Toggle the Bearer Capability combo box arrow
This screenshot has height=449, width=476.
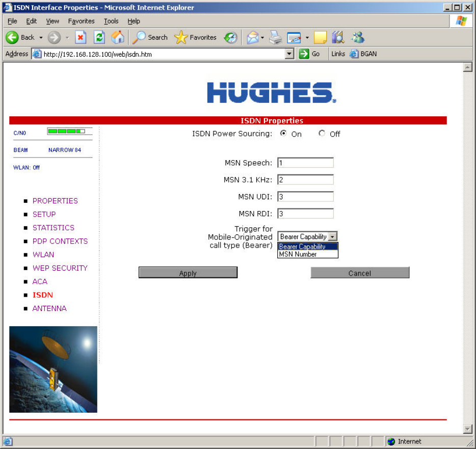coord(333,236)
